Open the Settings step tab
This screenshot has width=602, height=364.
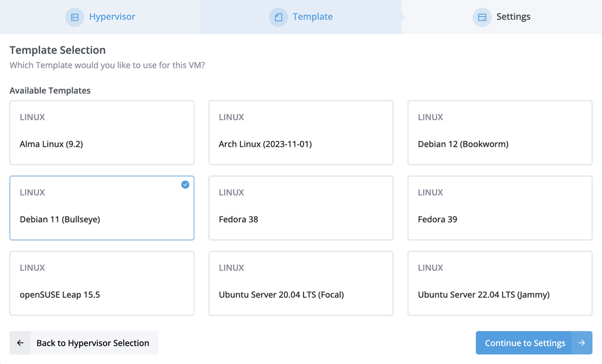point(502,17)
